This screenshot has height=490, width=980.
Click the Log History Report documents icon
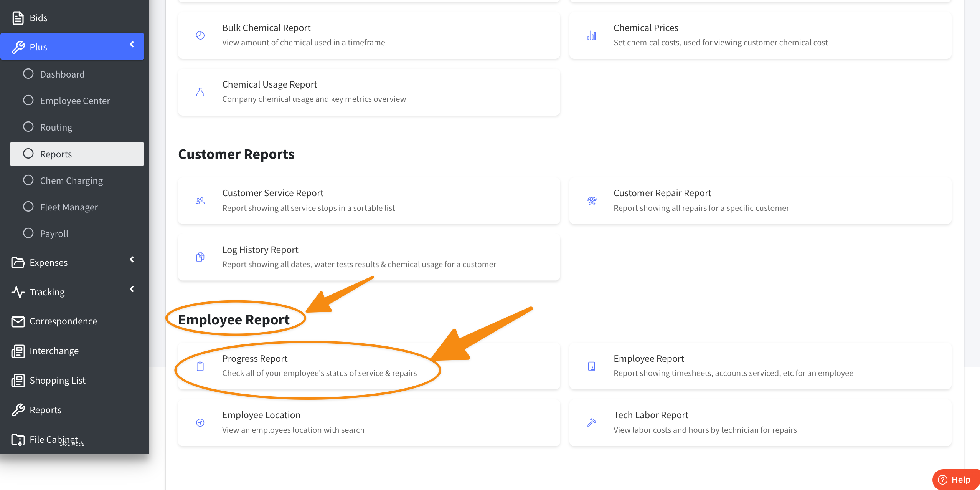point(200,257)
